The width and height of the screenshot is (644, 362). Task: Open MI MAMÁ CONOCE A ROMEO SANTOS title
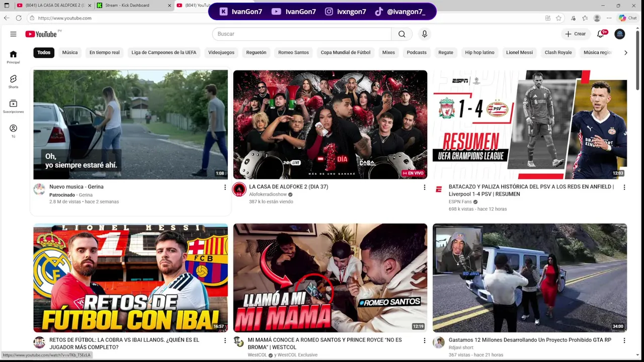click(325, 343)
